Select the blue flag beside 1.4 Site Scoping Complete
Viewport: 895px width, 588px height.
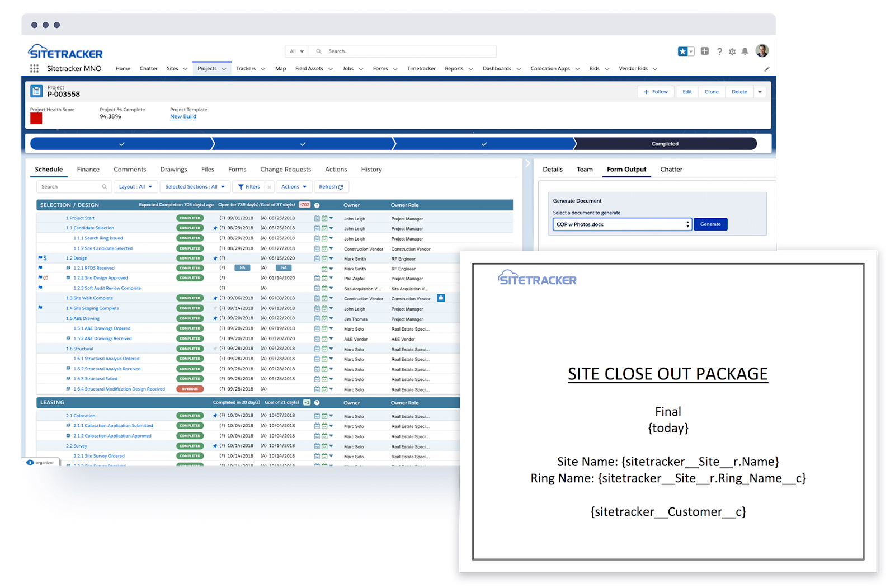coord(40,308)
